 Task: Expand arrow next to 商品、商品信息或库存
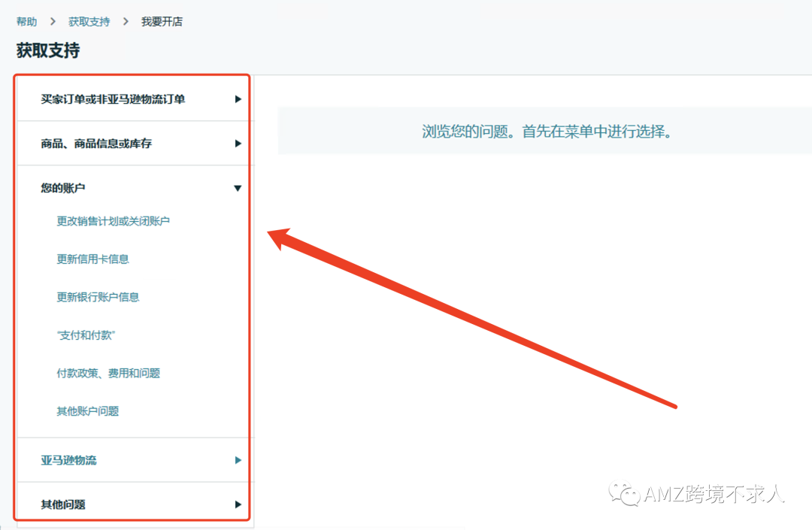click(238, 144)
